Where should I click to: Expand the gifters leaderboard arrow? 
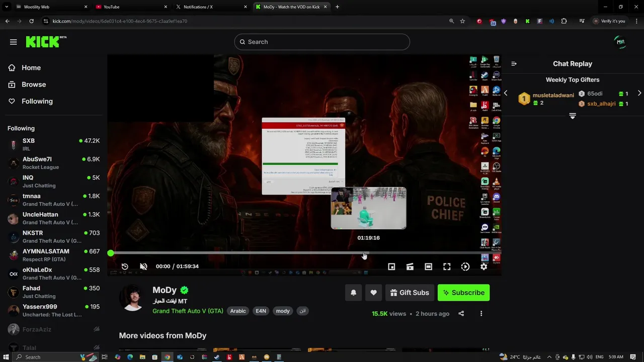pos(573,116)
